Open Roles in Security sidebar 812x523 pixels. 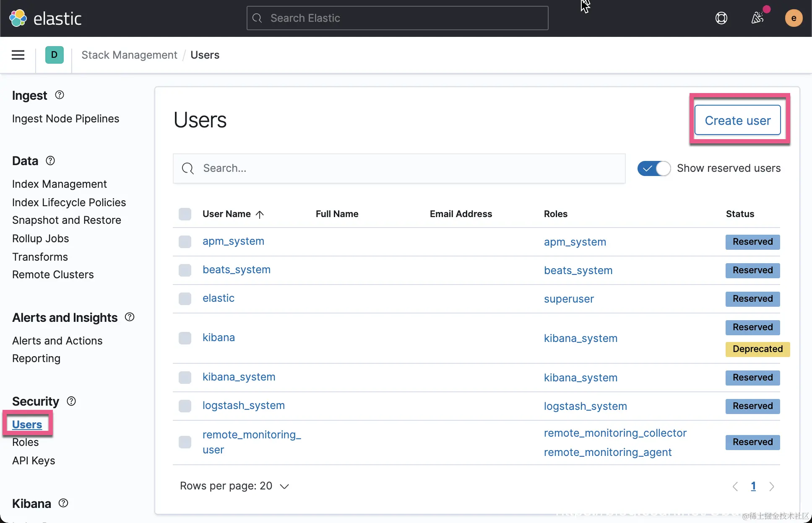[x=26, y=442]
